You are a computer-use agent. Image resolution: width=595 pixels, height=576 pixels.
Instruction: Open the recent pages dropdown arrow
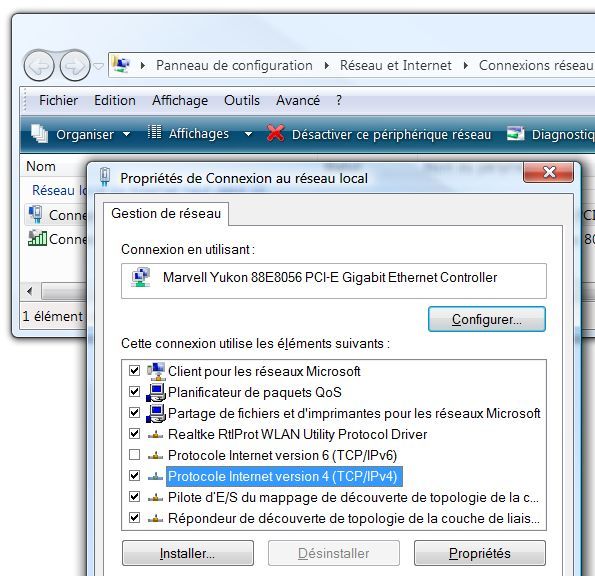98,66
